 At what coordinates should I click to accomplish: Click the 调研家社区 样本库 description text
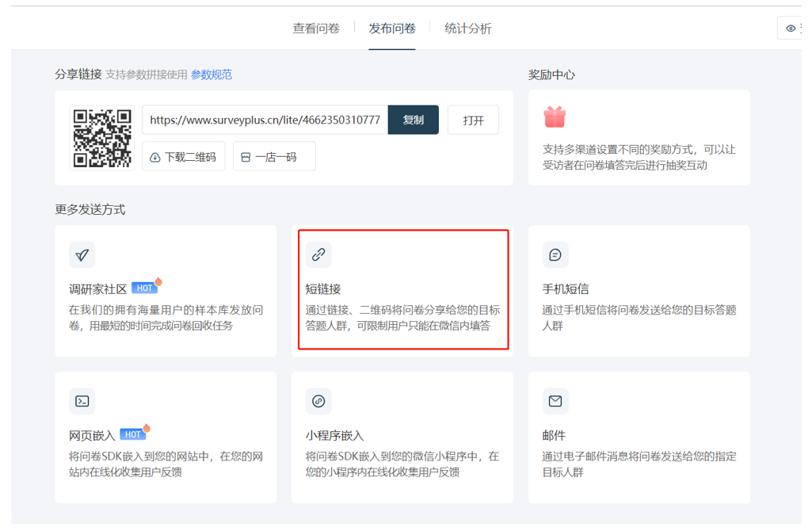[166, 318]
